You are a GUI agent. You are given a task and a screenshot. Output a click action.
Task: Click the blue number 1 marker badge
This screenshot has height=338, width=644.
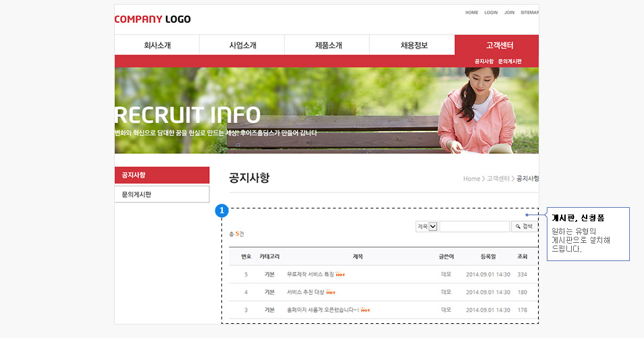click(221, 211)
